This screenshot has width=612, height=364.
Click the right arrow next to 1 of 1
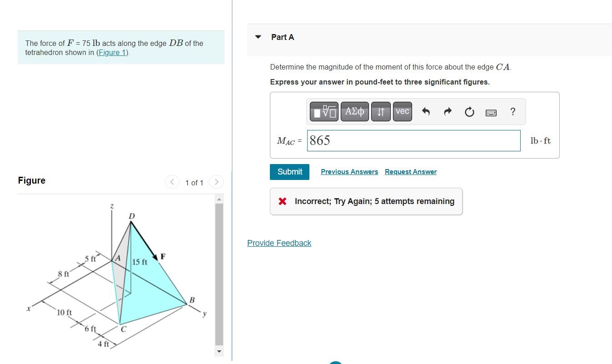[217, 182]
